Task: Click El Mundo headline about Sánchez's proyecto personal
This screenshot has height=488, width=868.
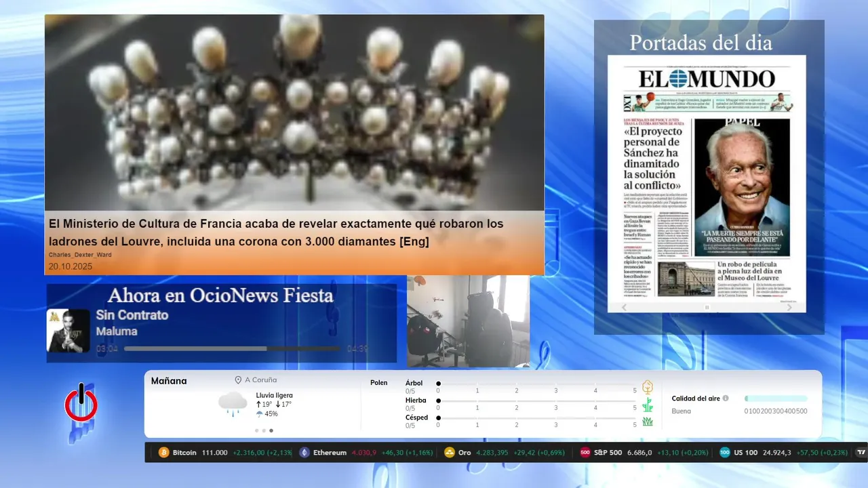Action: click(x=652, y=158)
